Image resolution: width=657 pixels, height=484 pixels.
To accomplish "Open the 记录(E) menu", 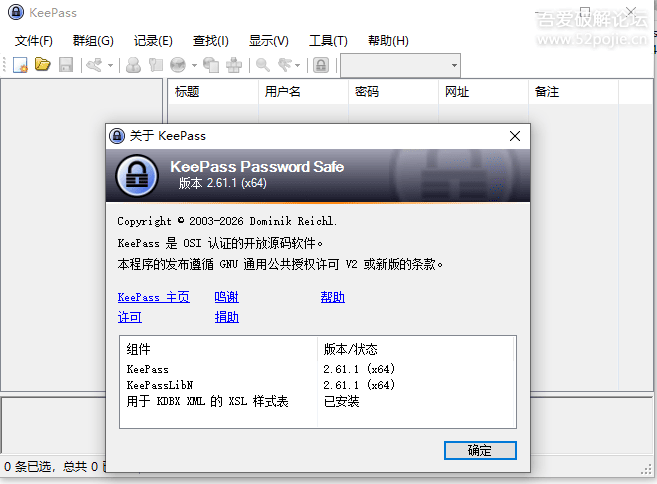I will click(x=153, y=41).
